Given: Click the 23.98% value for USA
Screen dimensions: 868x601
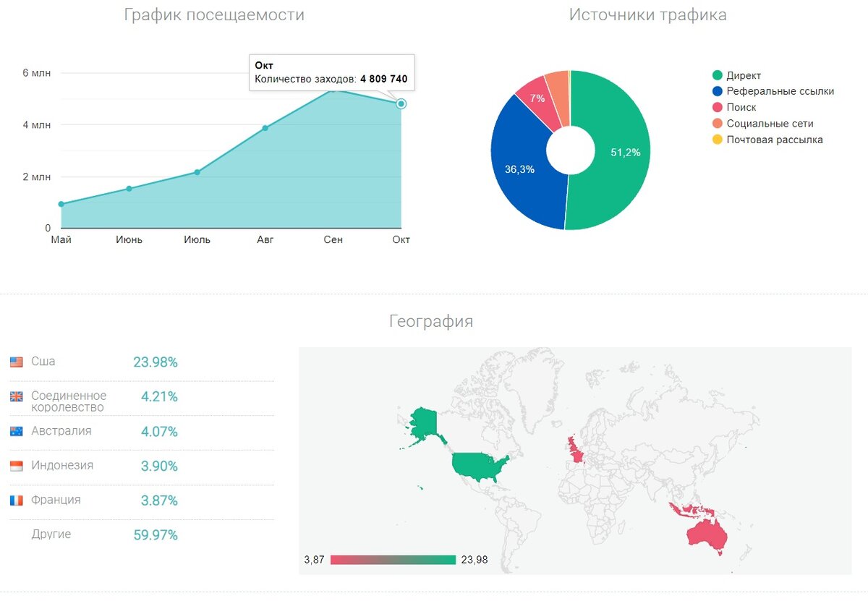Looking at the screenshot, I should (x=156, y=362).
